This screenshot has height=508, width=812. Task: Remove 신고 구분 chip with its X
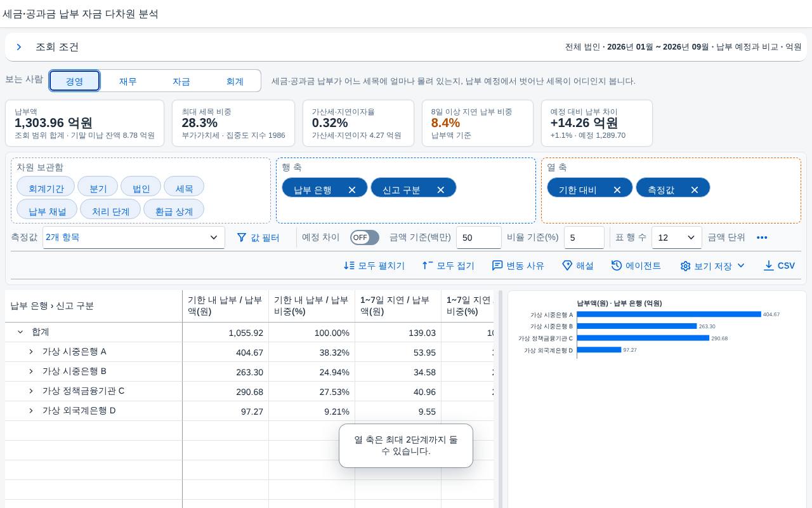[441, 189]
